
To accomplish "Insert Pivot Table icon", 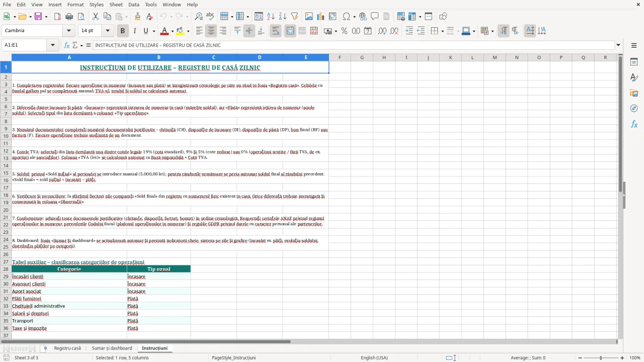I will (333, 17).
